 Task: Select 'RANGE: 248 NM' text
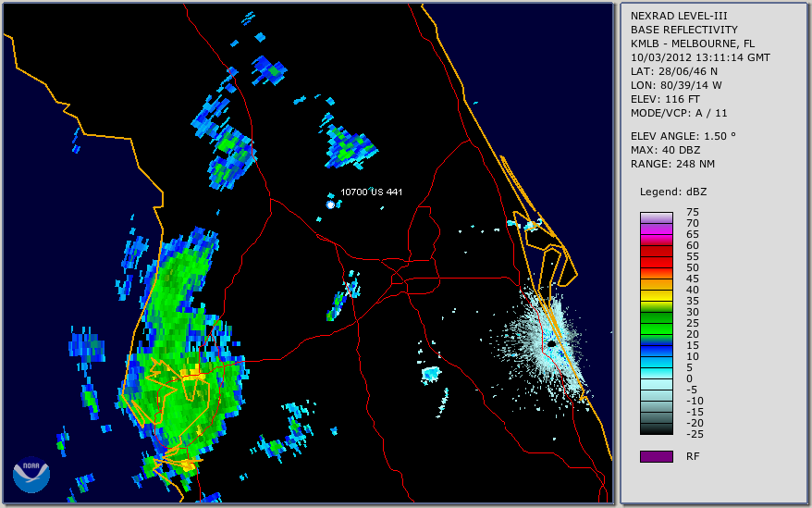coord(672,165)
